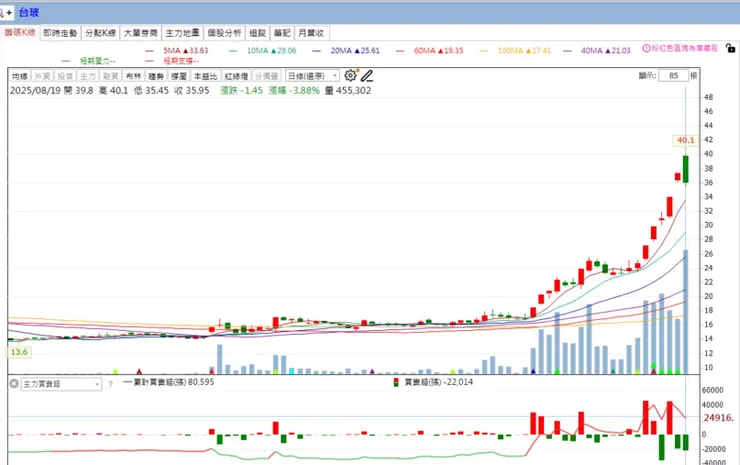The height and width of the screenshot is (465, 740).
Task: Click the tallest blue volume bar
Action: click(685, 312)
